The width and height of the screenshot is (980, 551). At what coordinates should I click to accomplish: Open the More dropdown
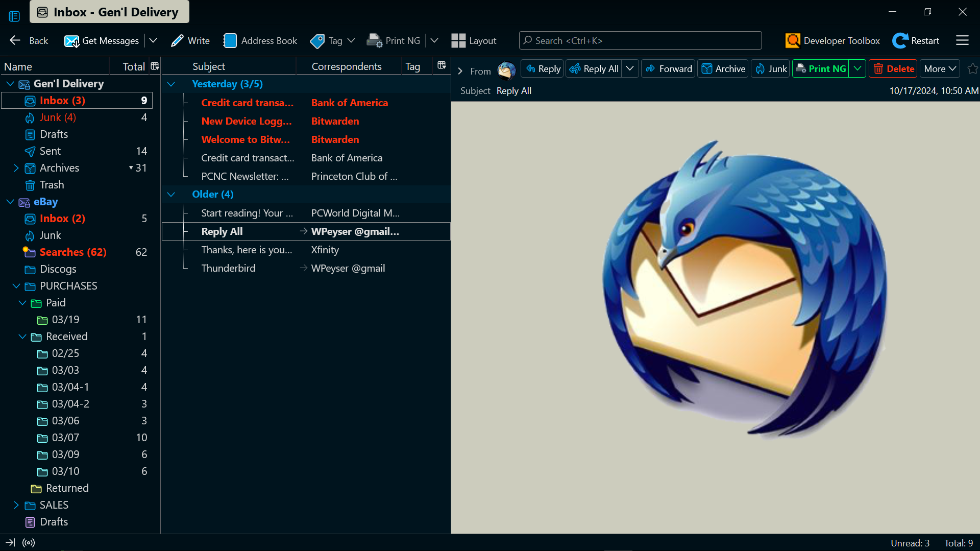pyautogui.click(x=940, y=69)
